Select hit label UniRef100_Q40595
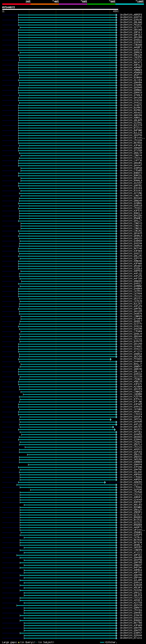Screen dimensions: 146x644 coord(131,422)
